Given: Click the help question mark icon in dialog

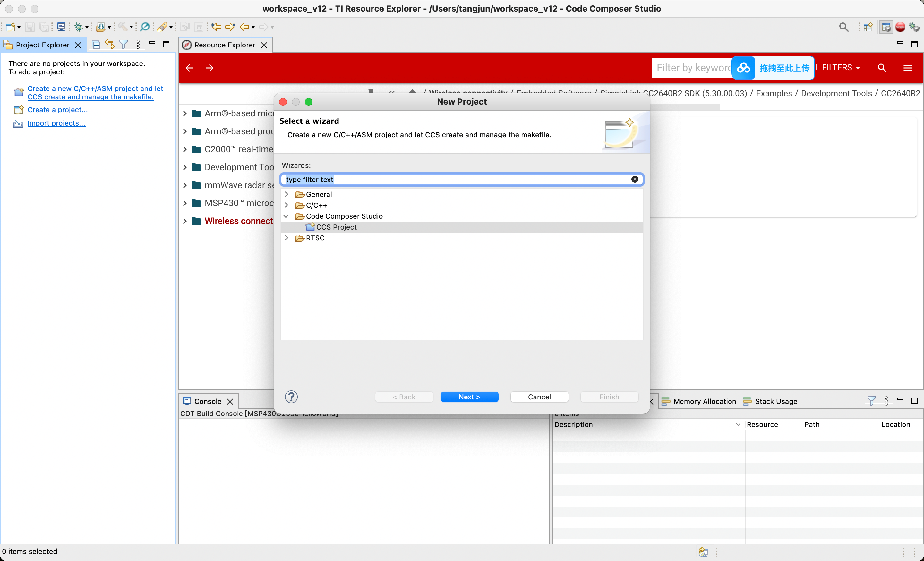Looking at the screenshot, I should coord(291,397).
